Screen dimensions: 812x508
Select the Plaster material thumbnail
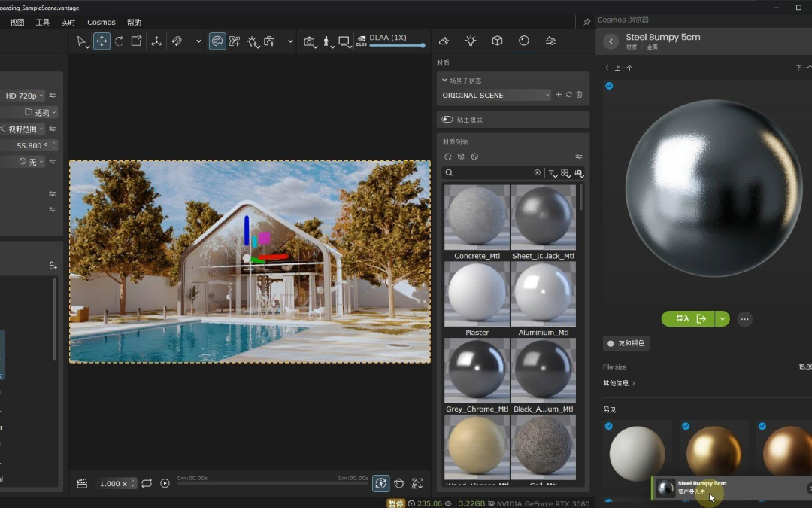477,294
